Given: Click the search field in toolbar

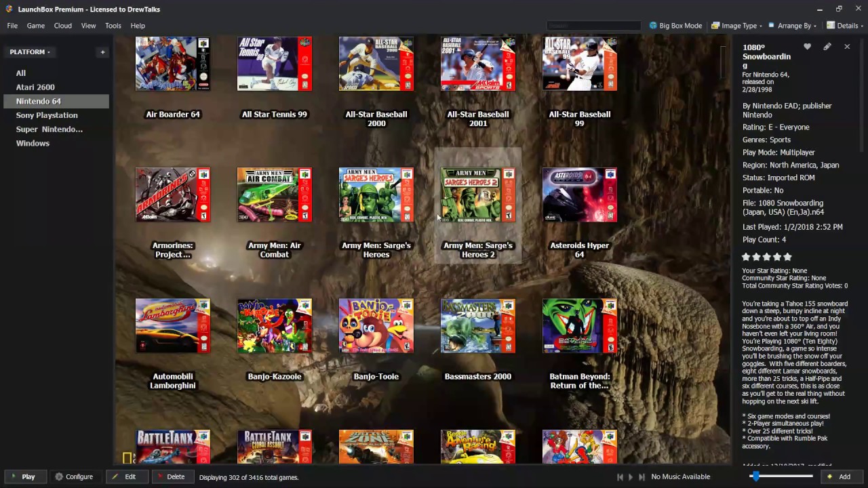Looking at the screenshot, I should (x=593, y=26).
